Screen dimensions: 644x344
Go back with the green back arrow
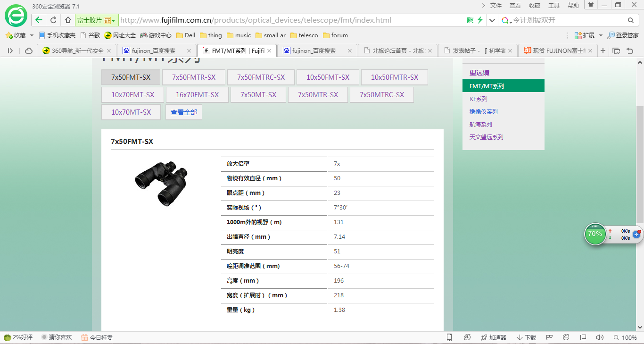pos(39,20)
